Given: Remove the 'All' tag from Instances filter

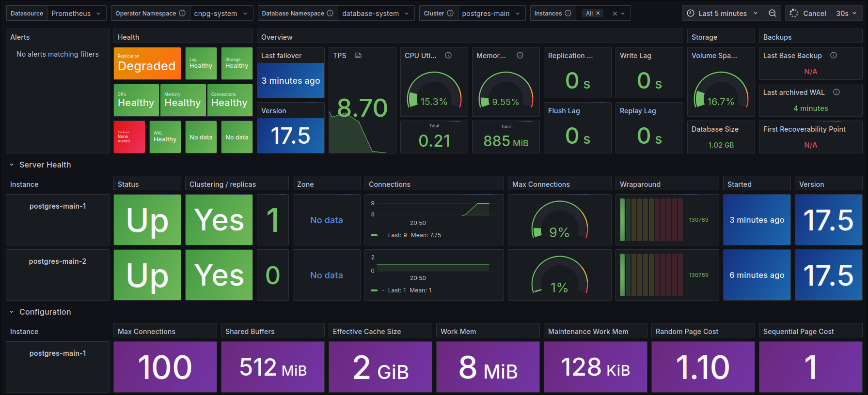Looking at the screenshot, I should [x=598, y=14].
